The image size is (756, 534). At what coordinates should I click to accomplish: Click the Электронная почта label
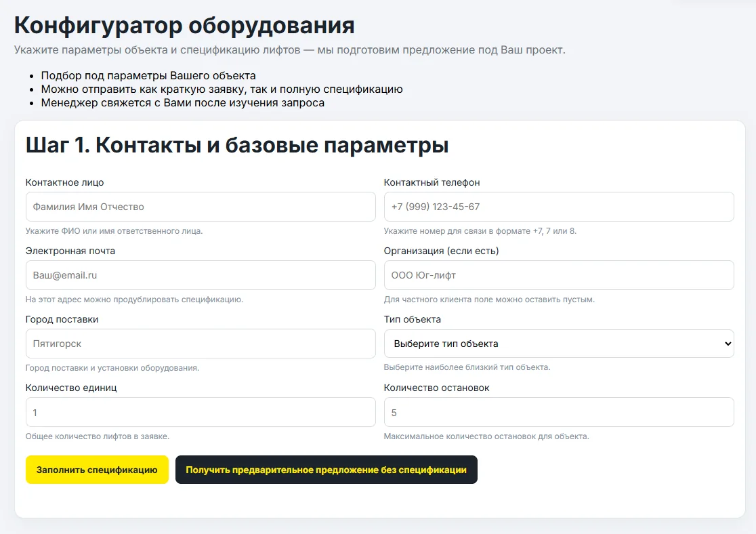70,251
